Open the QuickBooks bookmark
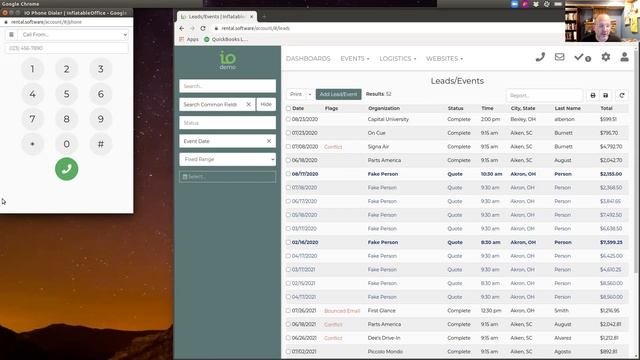This screenshot has width=640, height=360. (226, 40)
